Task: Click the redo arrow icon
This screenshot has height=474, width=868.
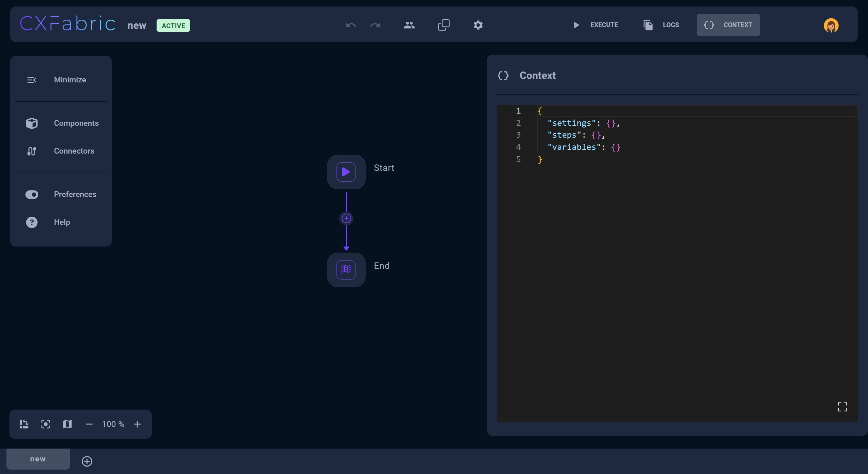Action: (x=375, y=25)
